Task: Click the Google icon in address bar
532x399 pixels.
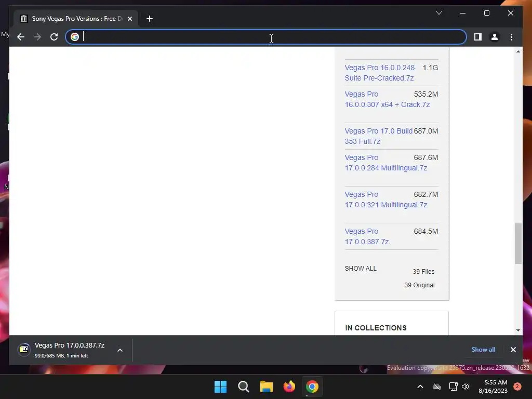Action: pos(75,37)
